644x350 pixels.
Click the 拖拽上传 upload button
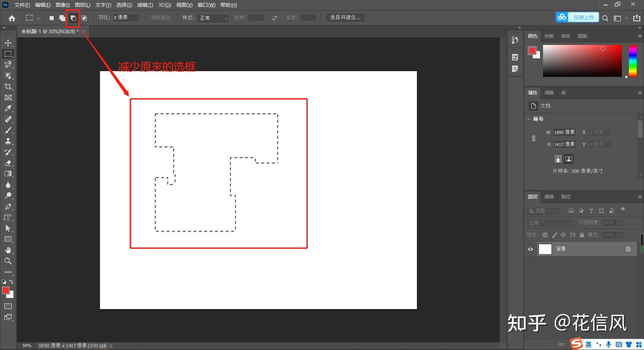coord(577,17)
